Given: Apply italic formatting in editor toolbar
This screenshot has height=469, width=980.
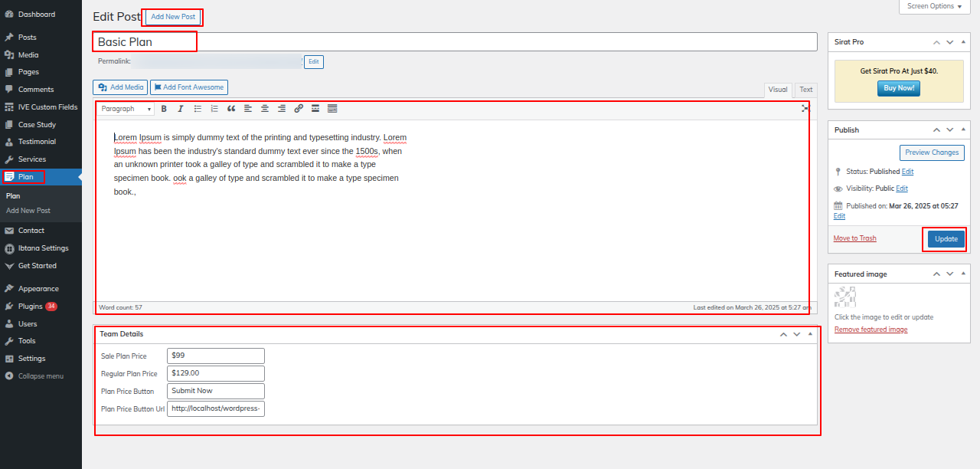Looking at the screenshot, I should point(181,109).
